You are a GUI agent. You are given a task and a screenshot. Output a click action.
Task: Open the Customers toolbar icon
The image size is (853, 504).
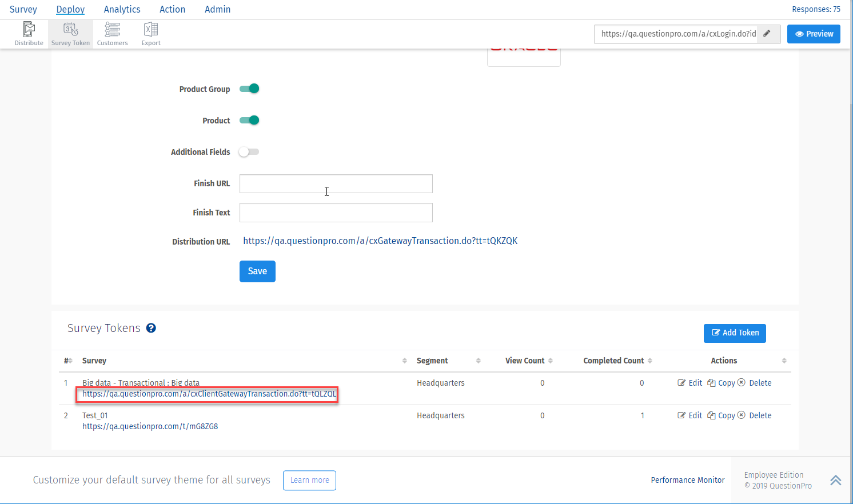pos(112,34)
